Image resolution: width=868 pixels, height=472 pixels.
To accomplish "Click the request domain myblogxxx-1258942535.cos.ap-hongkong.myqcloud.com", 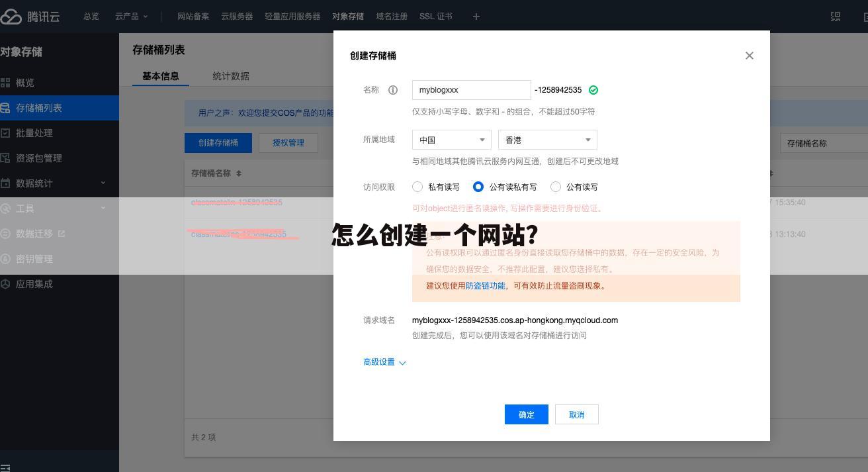I will click(x=515, y=320).
